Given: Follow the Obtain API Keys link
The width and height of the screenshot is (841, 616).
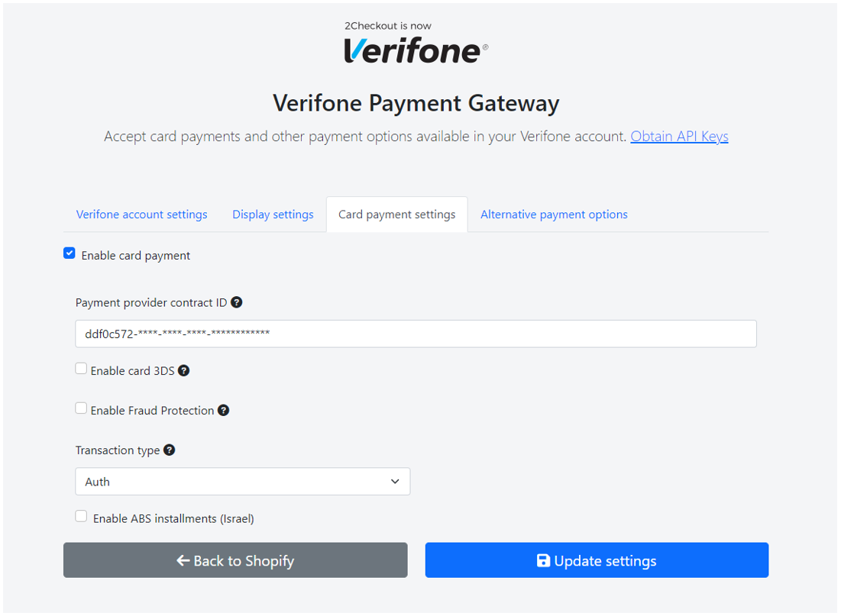Looking at the screenshot, I should click(x=679, y=136).
